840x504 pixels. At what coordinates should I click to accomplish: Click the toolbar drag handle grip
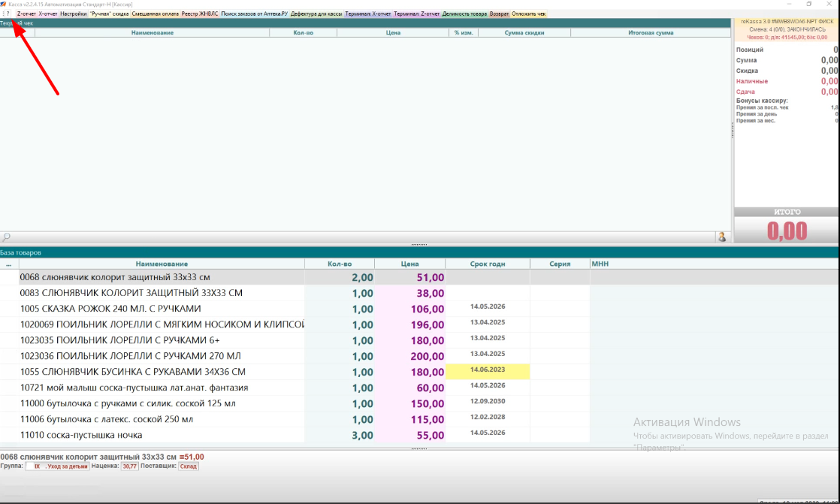[x=3, y=14]
